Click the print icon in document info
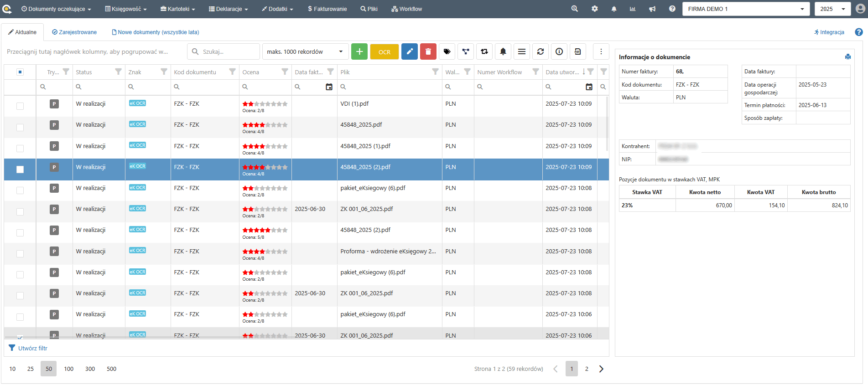The image size is (868, 385). pyautogui.click(x=847, y=57)
